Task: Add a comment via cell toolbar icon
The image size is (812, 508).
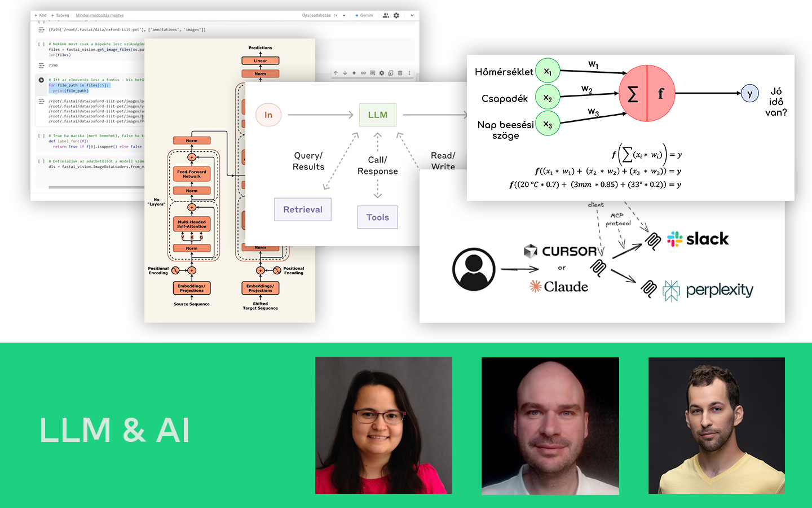Action: pos(372,73)
